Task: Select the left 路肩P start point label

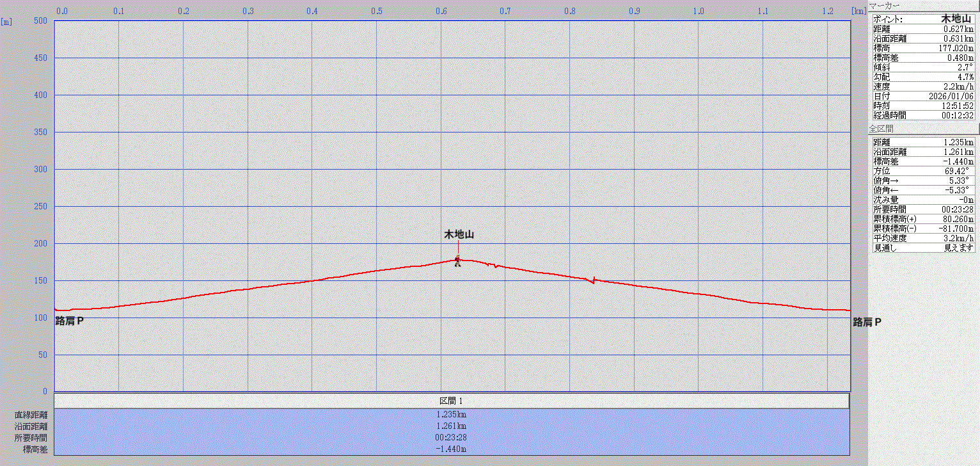Action: click(69, 321)
